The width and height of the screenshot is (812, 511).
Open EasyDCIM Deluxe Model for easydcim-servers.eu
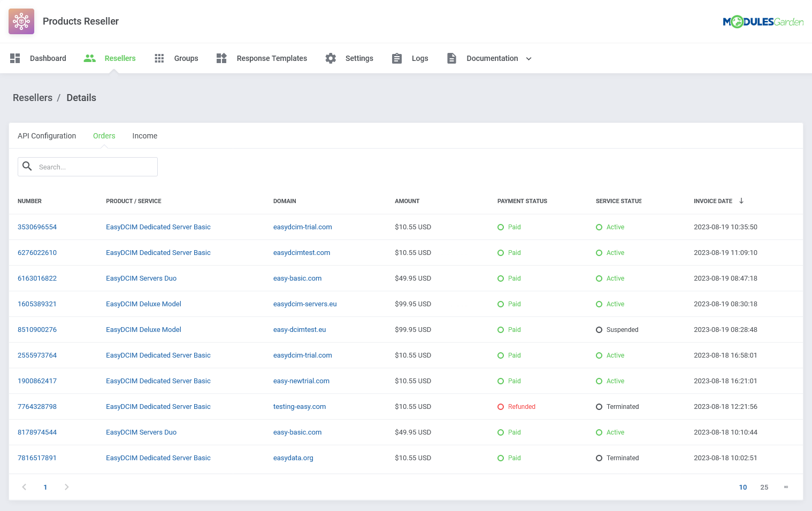(x=143, y=304)
